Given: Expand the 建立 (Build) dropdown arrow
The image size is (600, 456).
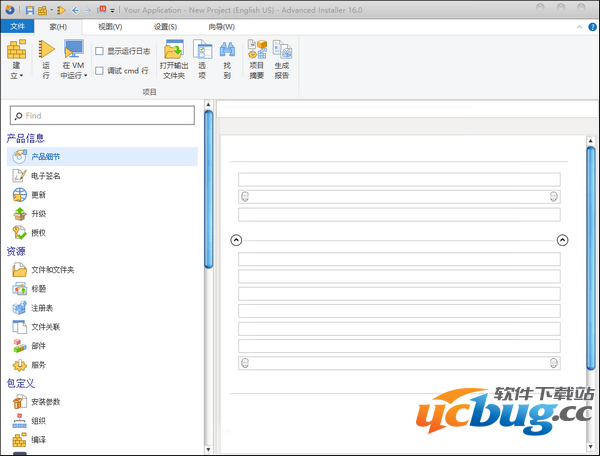Looking at the screenshot, I should [x=17, y=75].
